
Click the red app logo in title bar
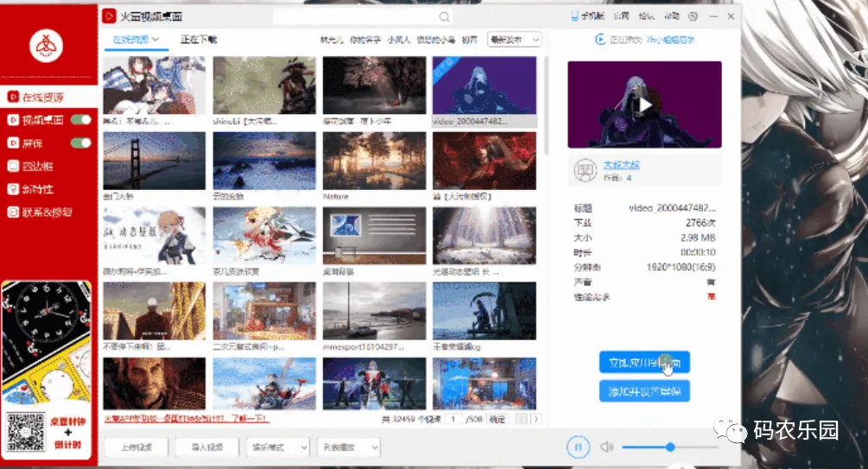[109, 16]
